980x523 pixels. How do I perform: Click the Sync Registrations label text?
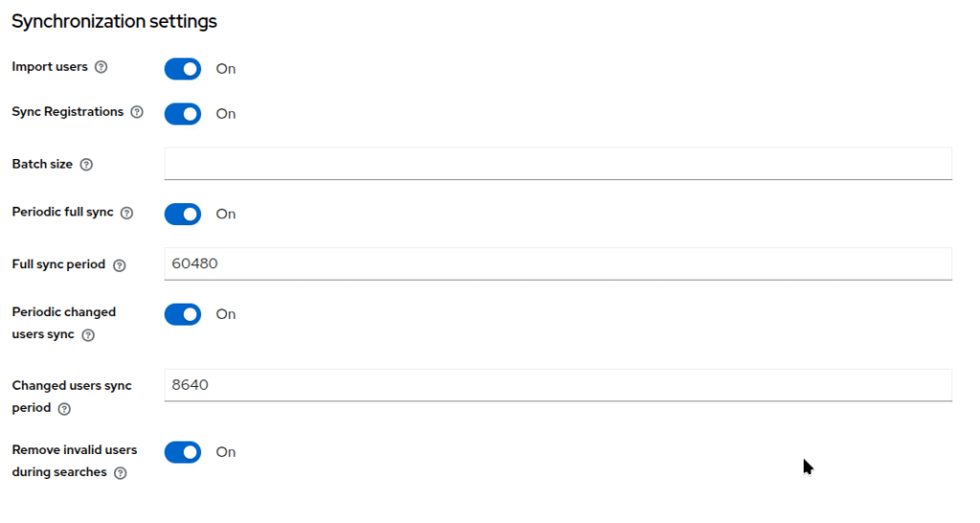[67, 112]
